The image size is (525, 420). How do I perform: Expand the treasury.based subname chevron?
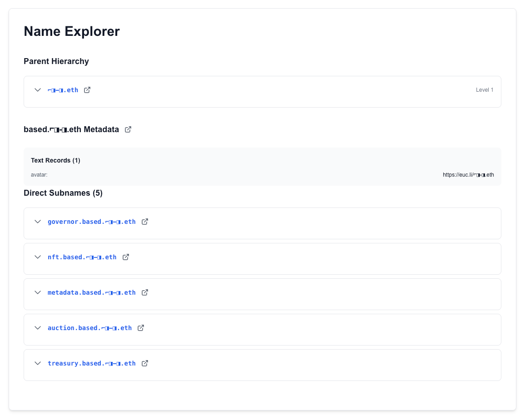tap(38, 363)
